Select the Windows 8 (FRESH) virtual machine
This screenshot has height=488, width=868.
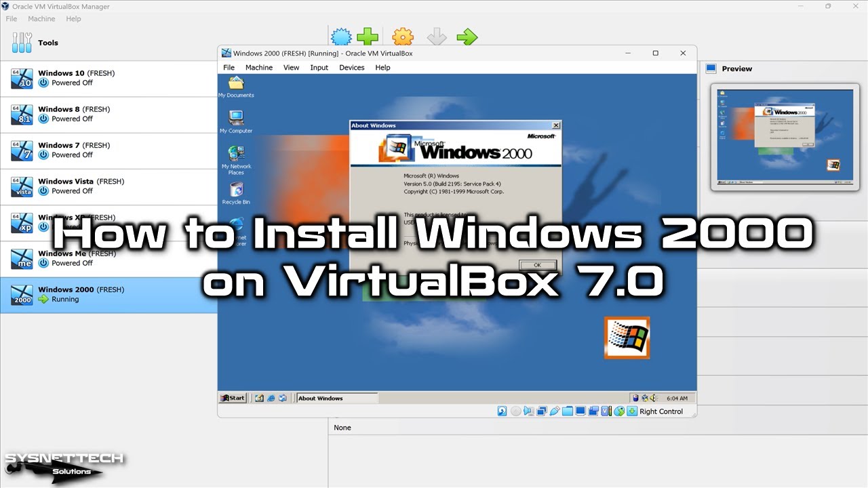point(108,114)
